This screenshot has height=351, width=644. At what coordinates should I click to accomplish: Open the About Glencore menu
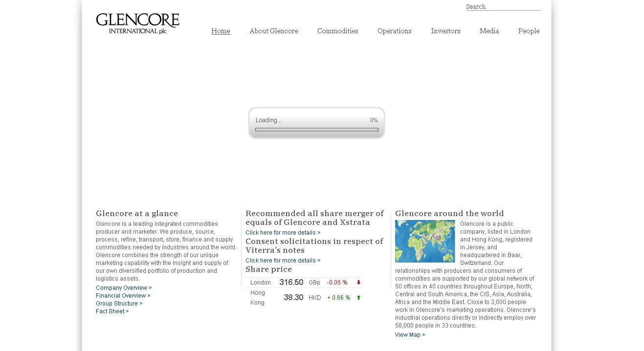click(x=274, y=31)
